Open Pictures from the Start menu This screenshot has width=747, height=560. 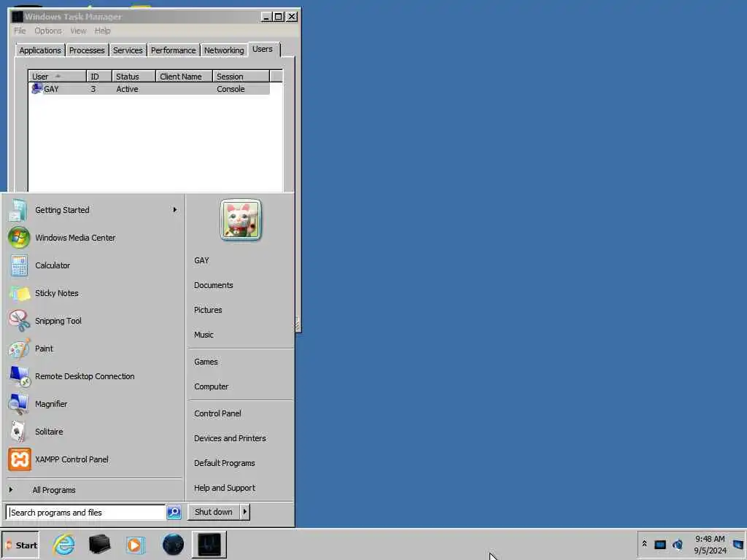coord(208,310)
